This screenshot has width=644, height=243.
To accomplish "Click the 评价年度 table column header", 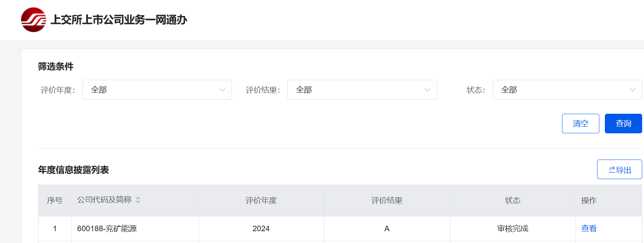I will [261, 201].
